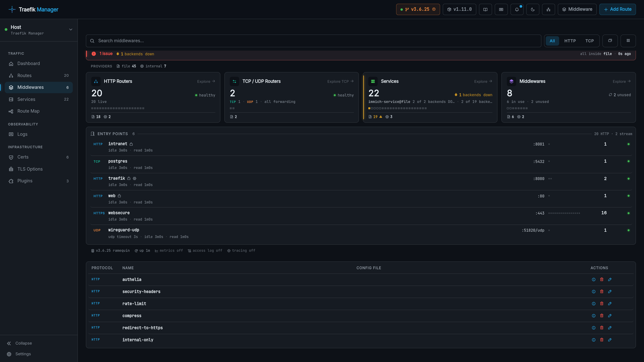The image size is (644, 362).
Task: Edit the redirect-to-https middleware
Action: pos(610,328)
